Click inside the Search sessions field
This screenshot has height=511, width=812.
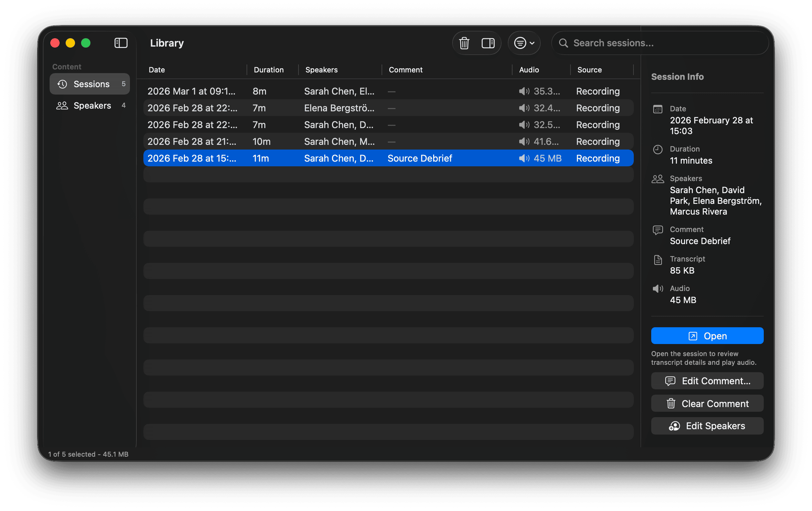(624, 43)
